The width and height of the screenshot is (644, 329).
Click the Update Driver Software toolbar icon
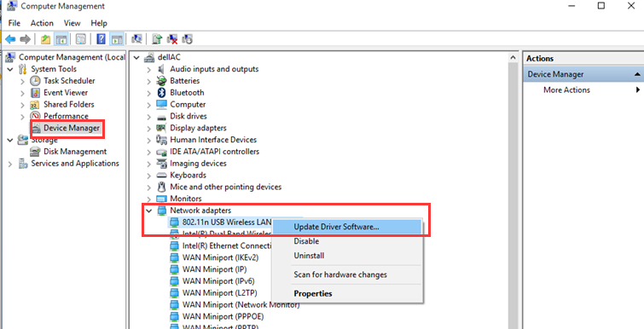(157, 39)
